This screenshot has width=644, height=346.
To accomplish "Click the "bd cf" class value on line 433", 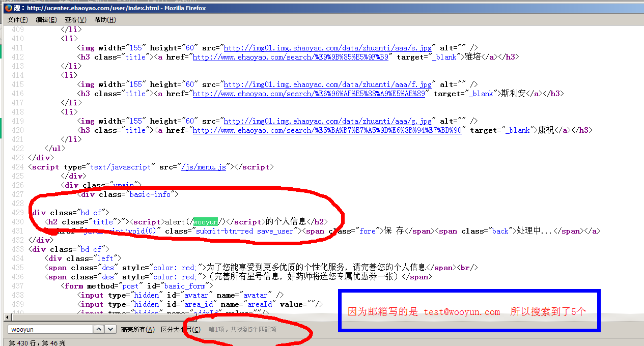I will 91,249.
